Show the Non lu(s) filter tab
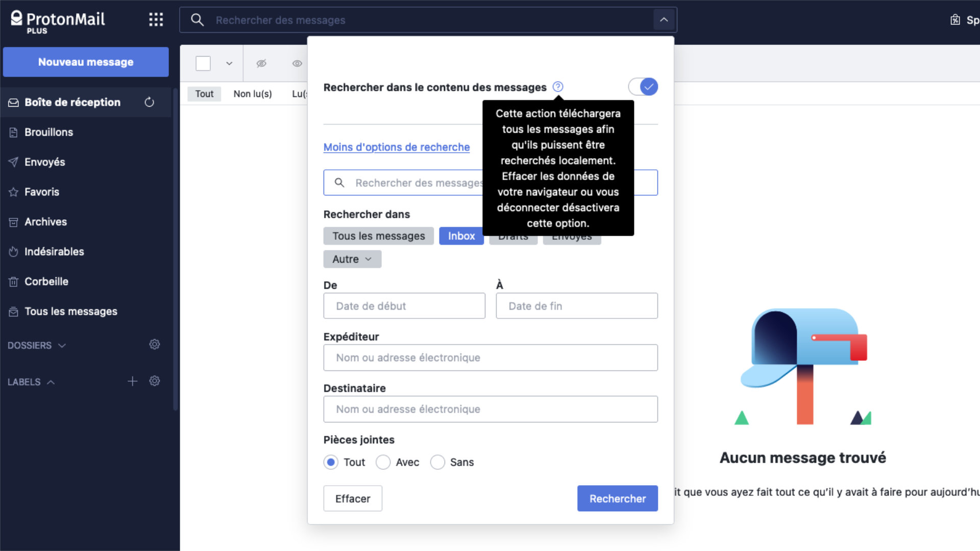Image resolution: width=980 pixels, height=551 pixels. tap(253, 94)
